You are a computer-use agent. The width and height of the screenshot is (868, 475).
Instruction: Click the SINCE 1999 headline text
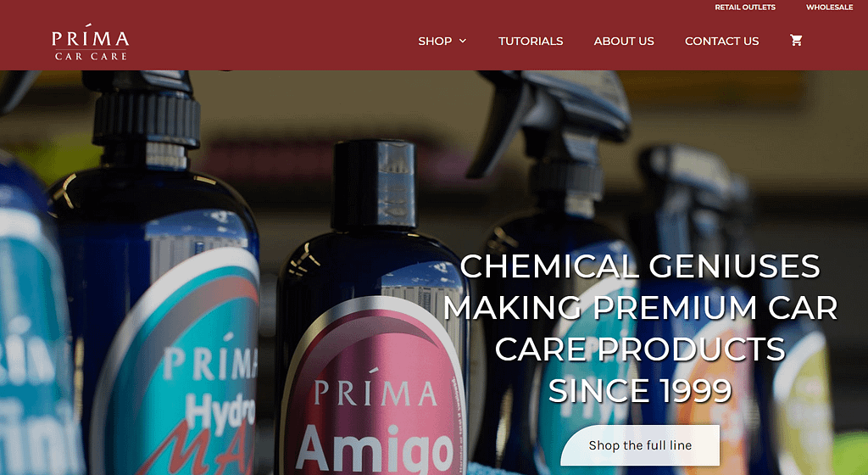640,391
